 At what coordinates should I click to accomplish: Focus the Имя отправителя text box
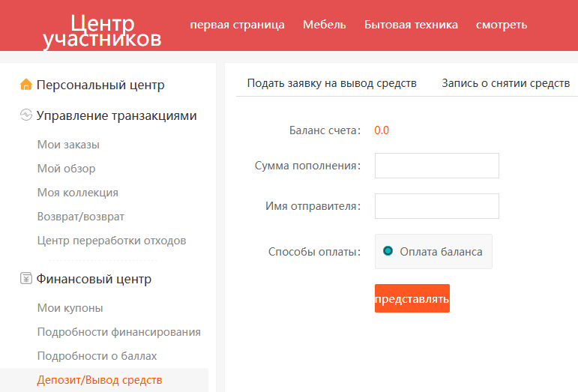pos(436,206)
